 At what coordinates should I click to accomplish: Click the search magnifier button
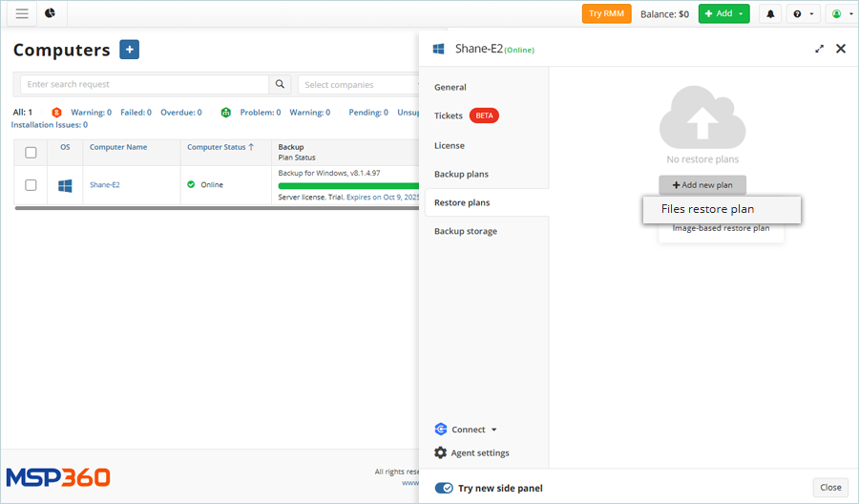click(280, 84)
